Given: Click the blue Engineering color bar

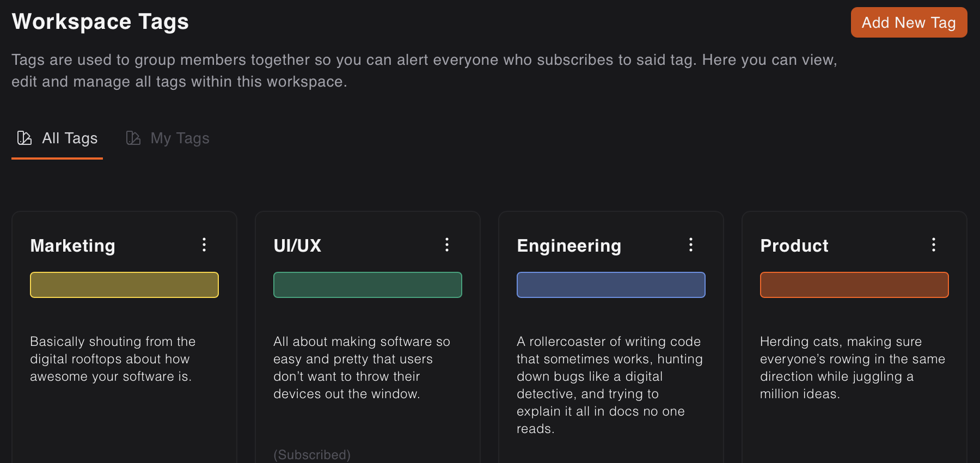Looking at the screenshot, I should (x=611, y=285).
